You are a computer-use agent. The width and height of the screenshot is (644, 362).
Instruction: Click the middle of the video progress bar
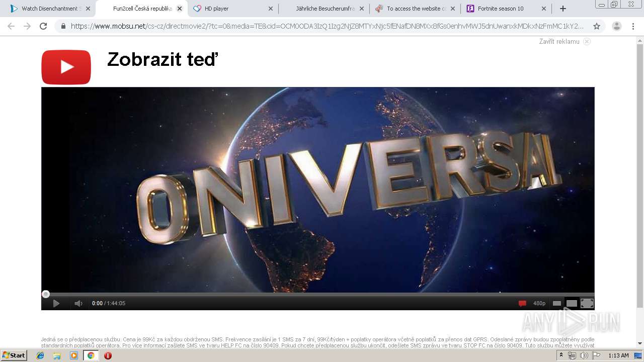pos(318,294)
